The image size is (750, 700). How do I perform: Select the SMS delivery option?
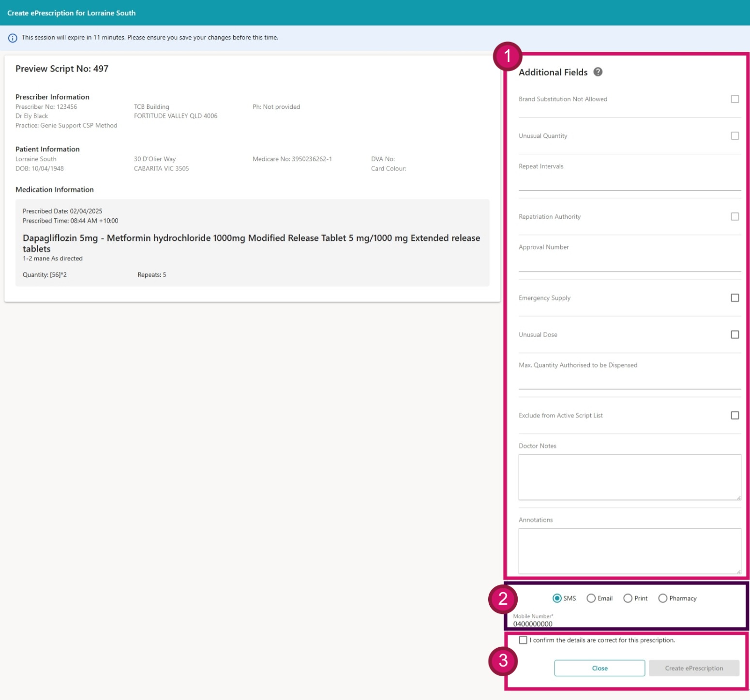click(557, 598)
